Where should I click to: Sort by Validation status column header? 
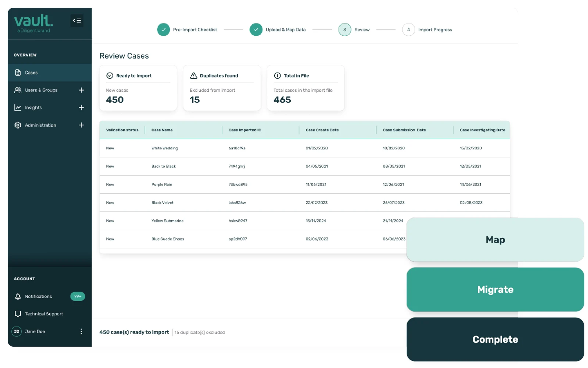click(x=122, y=130)
